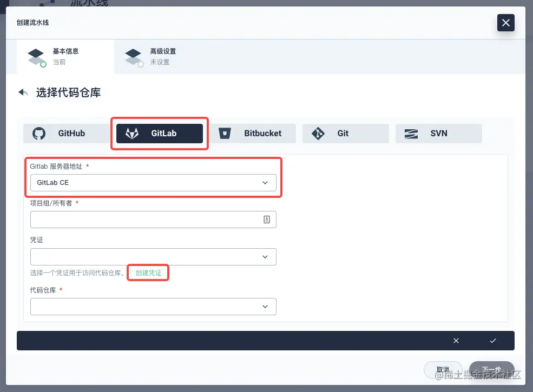
Task: Choose Bitbucket repository type
Action: 253,133
